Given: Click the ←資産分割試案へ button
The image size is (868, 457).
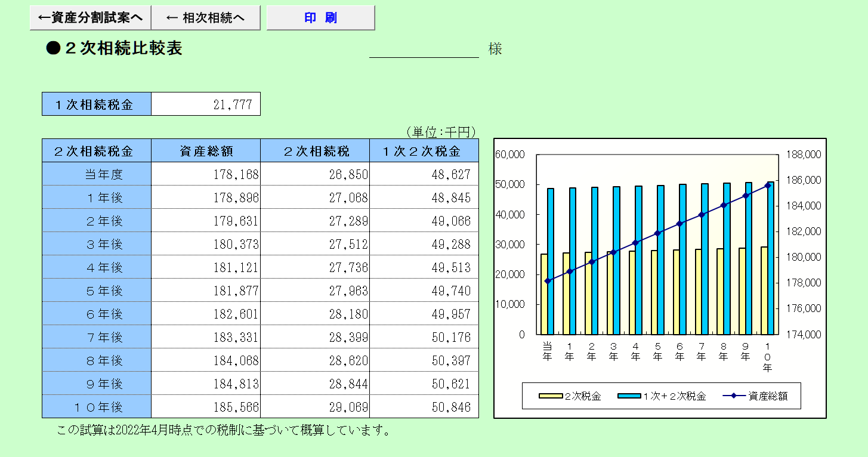Looking at the screenshot, I should [90, 18].
